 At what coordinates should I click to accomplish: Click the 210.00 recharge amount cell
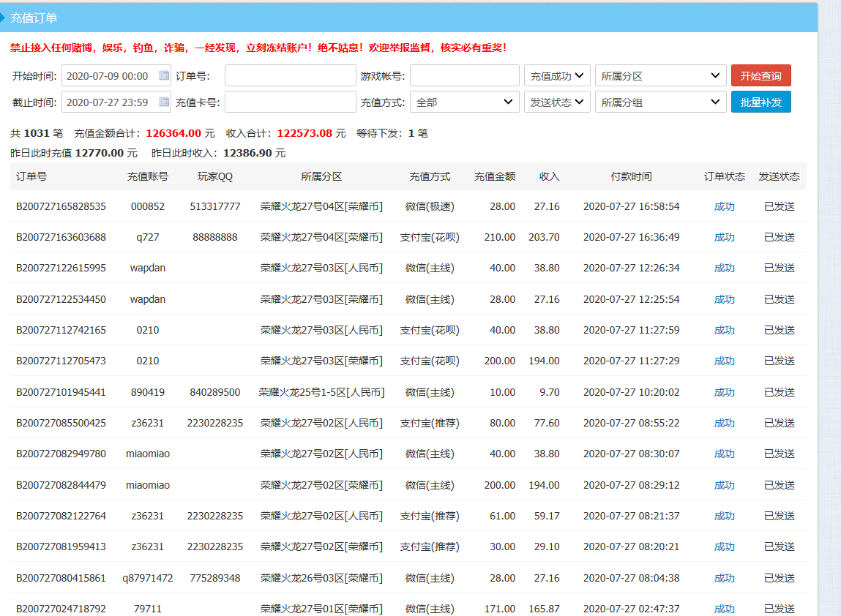pos(499,237)
